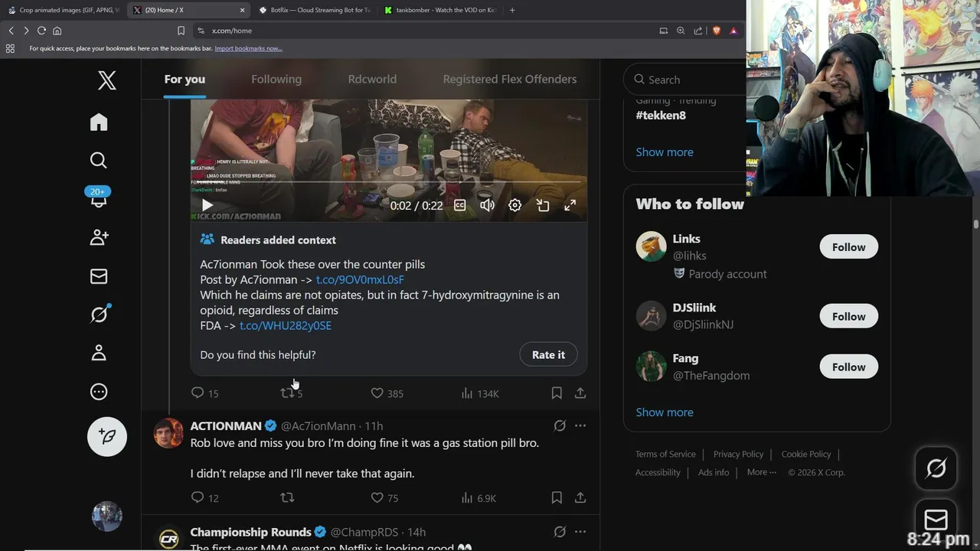This screenshot has width=980, height=551.
Task: Switch to BotRix browser tab
Action: coord(315,10)
